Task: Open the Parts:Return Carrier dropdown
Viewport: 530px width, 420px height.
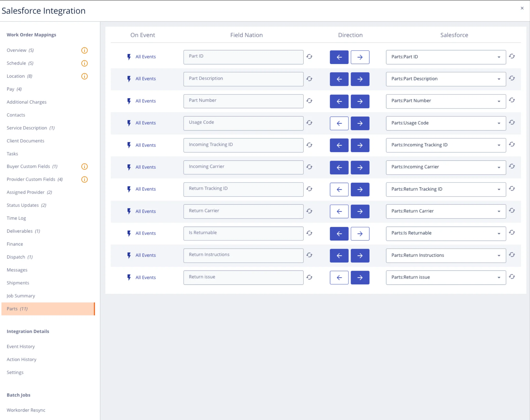Action: (x=446, y=211)
